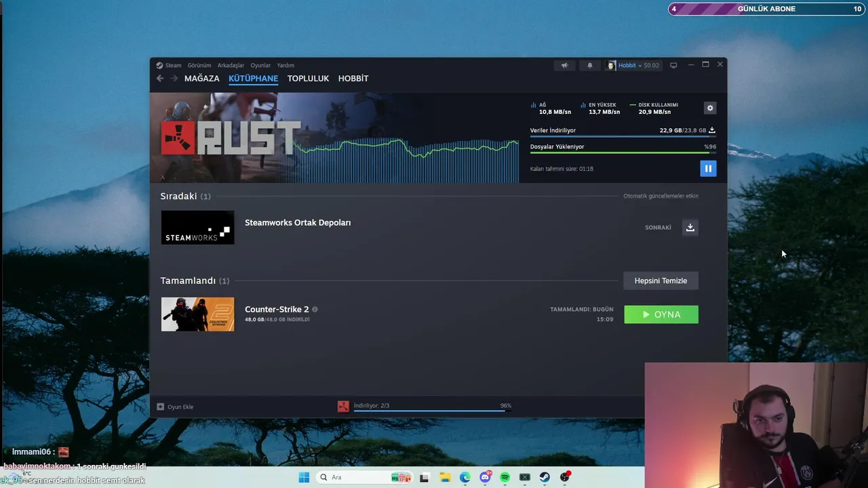
Task: Click the GÜNLÜK ABONE goal bar
Action: (x=766, y=9)
